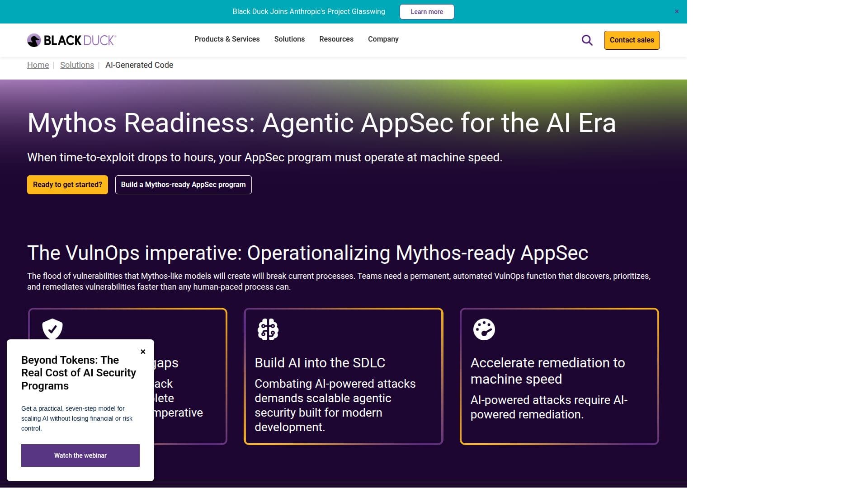
Task: Click the Black Duck Joins Project Glasswing text
Action: tap(309, 12)
